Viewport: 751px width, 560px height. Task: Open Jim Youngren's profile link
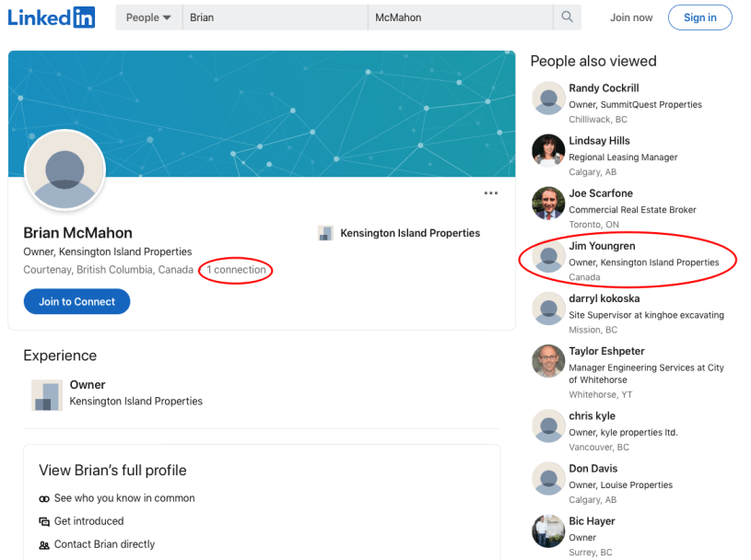coord(602,246)
